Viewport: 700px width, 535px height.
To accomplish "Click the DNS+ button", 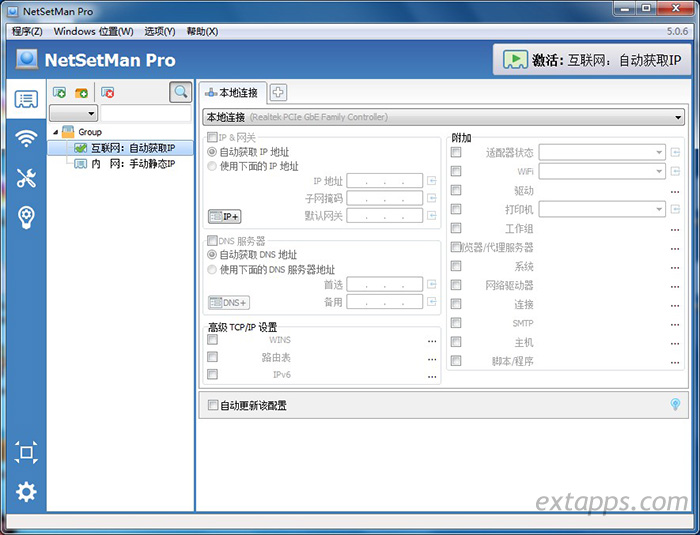I will (x=229, y=302).
